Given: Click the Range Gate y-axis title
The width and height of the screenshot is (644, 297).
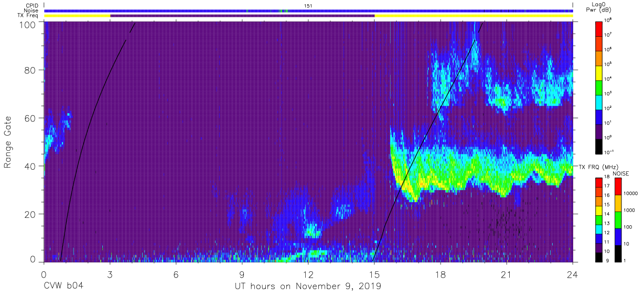Looking at the screenshot, I should 8,141.
